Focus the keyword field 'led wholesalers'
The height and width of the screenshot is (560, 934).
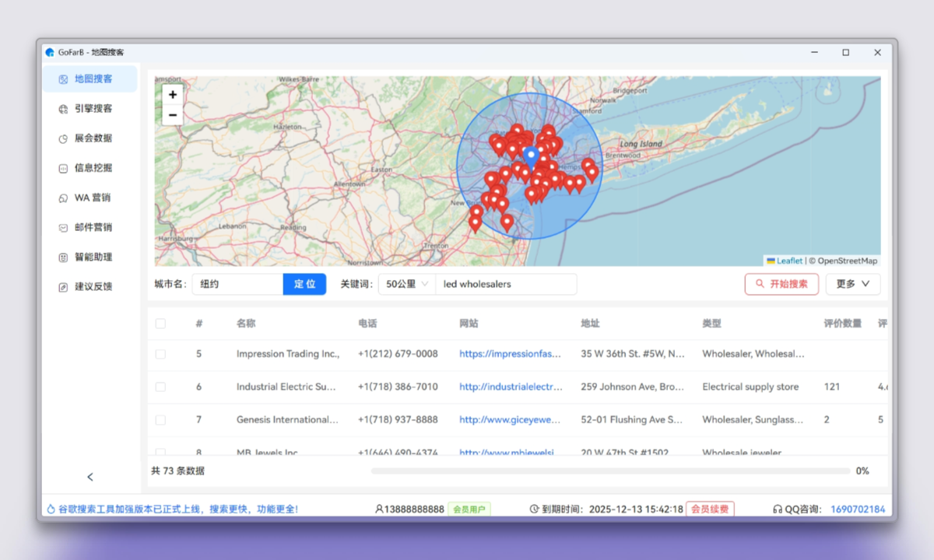click(x=506, y=284)
